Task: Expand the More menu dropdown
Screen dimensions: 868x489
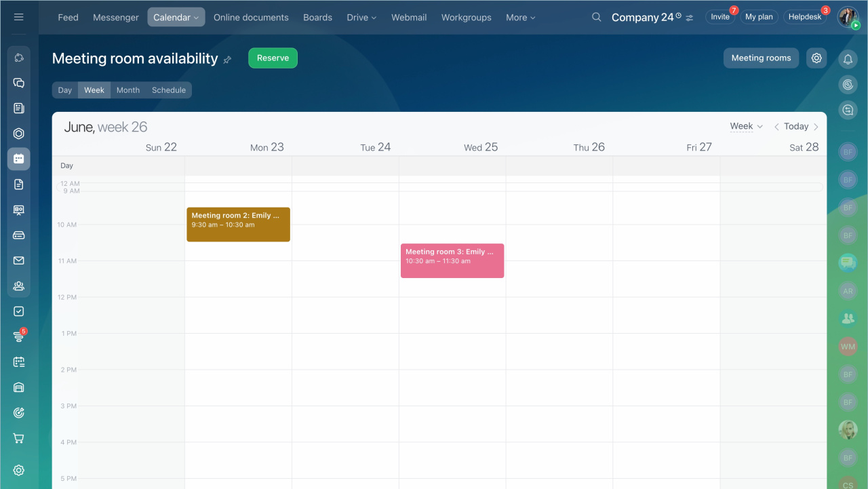Action: [x=520, y=18]
